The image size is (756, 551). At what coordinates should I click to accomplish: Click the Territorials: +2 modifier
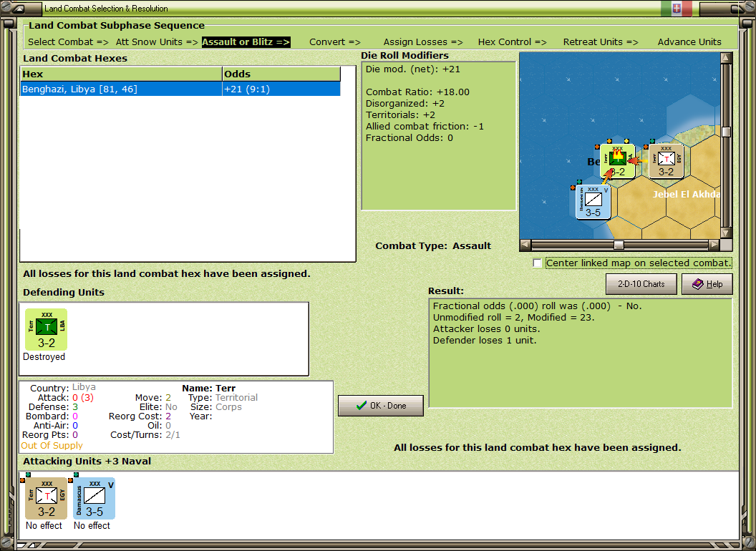click(x=400, y=114)
